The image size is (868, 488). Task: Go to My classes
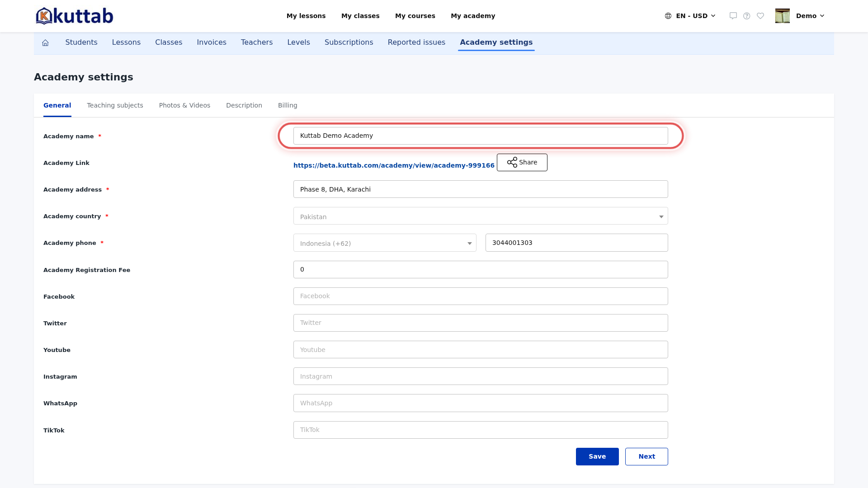[x=360, y=16]
